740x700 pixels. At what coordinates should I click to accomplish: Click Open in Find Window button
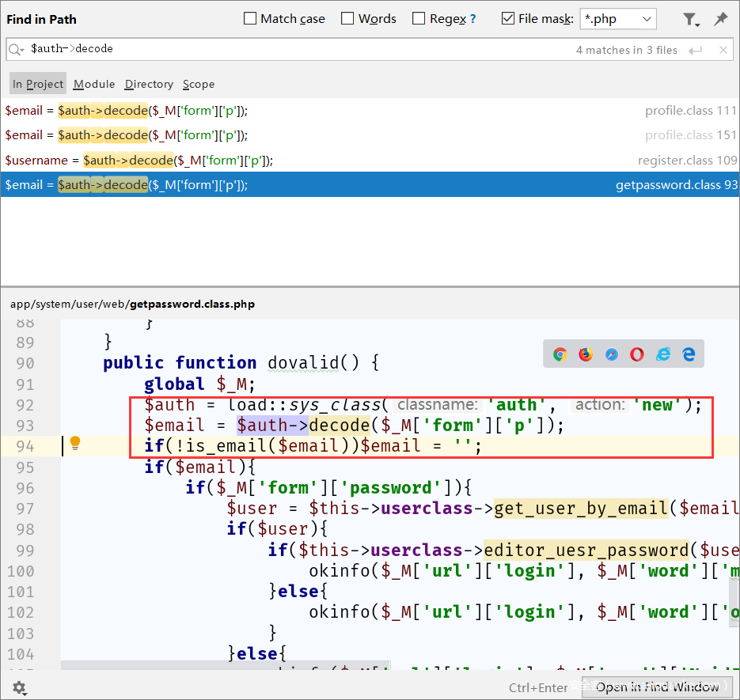(658, 687)
